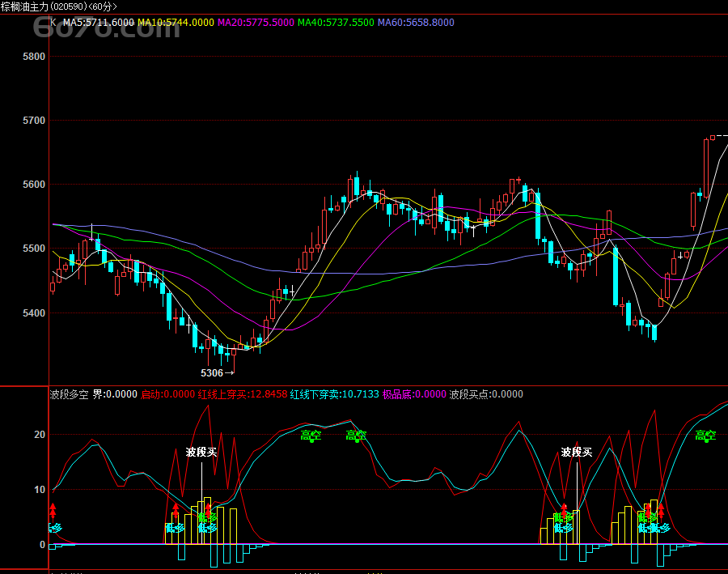Click the chart title 棕榈油主力(020590)<60分>
This screenshot has width=728, height=574.
pos(59,6)
